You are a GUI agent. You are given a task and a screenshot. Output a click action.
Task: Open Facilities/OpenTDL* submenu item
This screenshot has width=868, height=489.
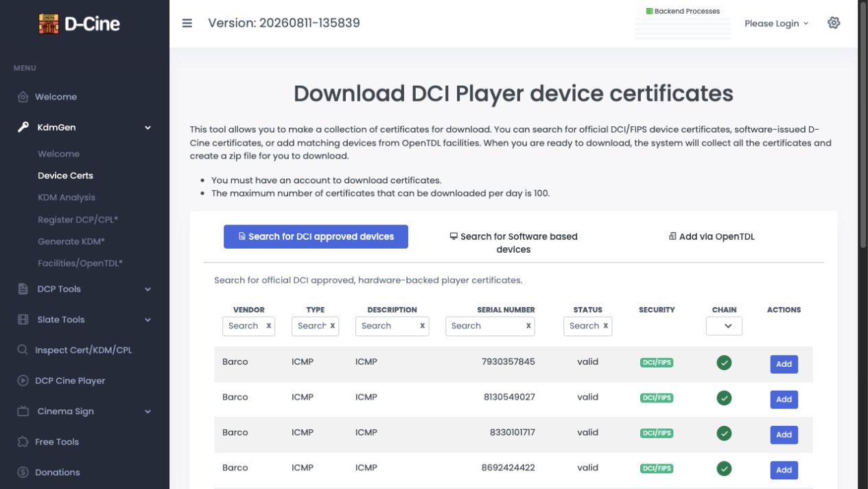click(x=80, y=264)
